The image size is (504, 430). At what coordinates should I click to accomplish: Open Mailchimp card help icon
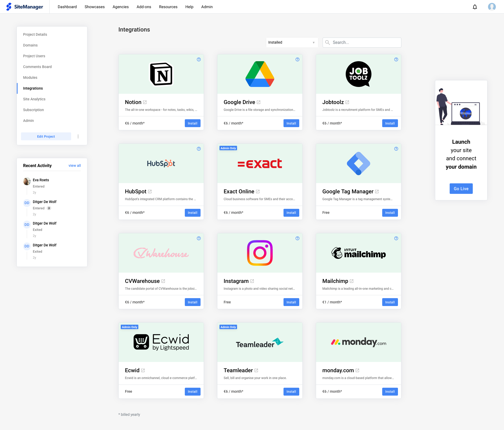396,238
